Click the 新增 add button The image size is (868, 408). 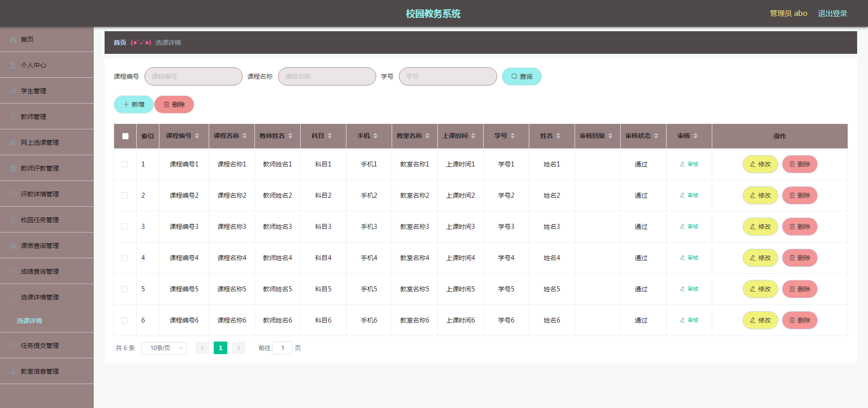pos(134,104)
